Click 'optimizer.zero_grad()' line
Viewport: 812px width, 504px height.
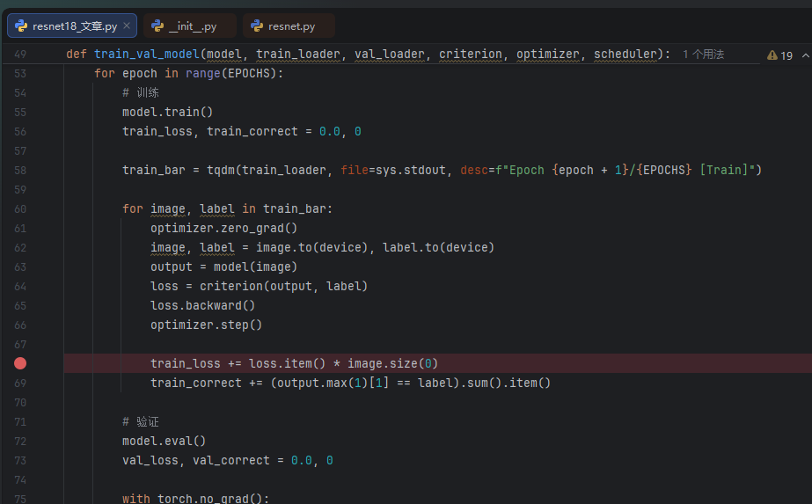click(x=223, y=228)
